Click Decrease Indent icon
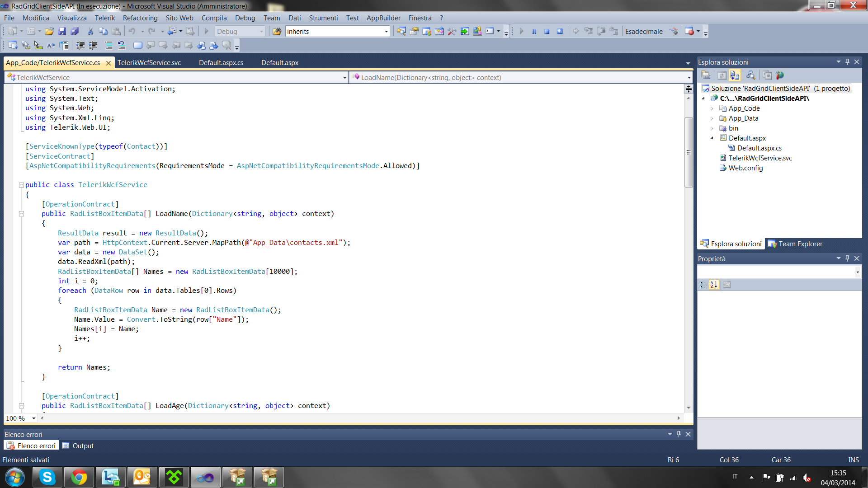 [x=80, y=45]
